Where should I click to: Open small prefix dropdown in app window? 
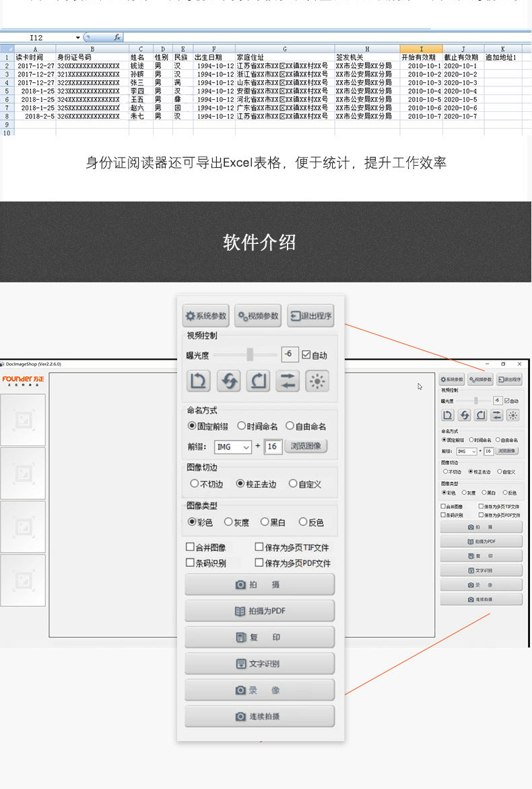coord(473,451)
